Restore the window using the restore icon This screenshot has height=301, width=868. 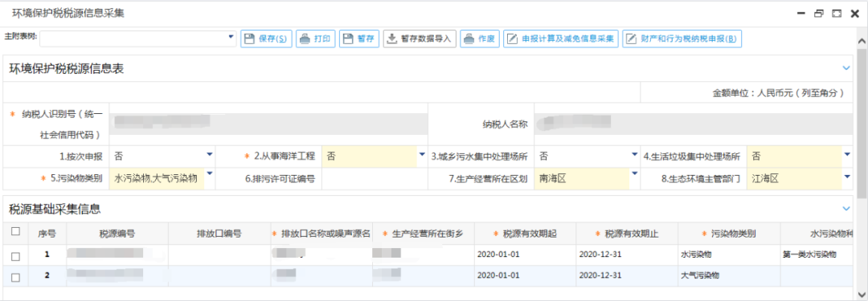(818, 14)
